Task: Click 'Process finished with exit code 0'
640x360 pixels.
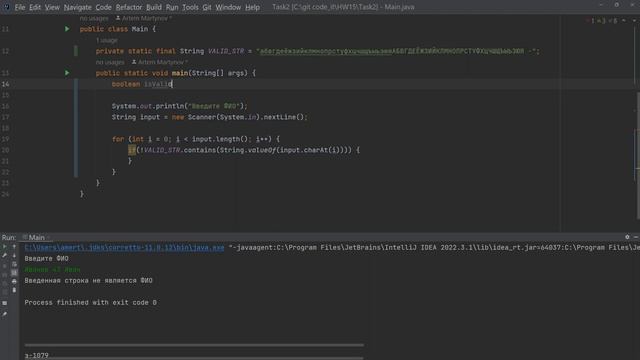Action: pos(90,302)
